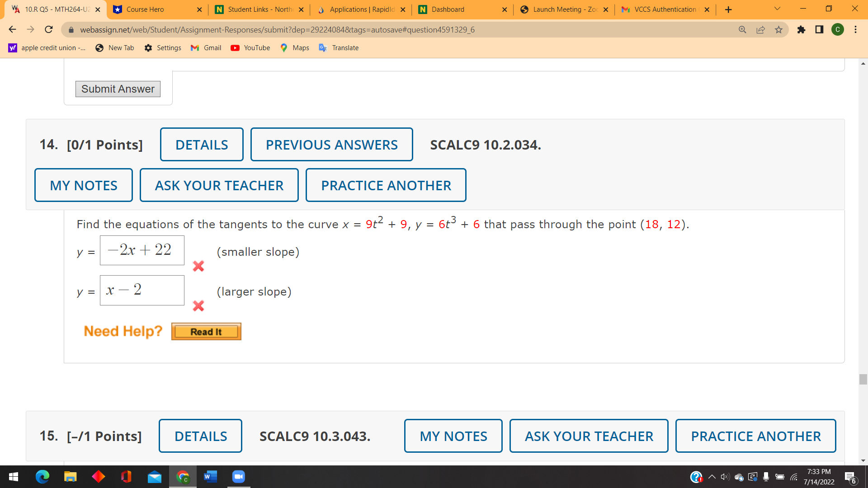Click the Submit Answer button
Image resolution: width=868 pixels, height=488 pixels.
tap(118, 89)
